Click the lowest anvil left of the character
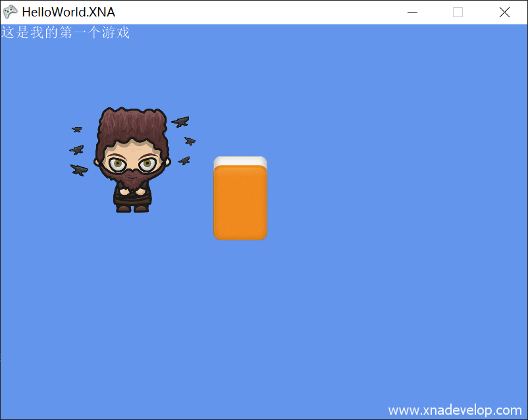The height and width of the screenshot is (420, 528). coord(79,170)
